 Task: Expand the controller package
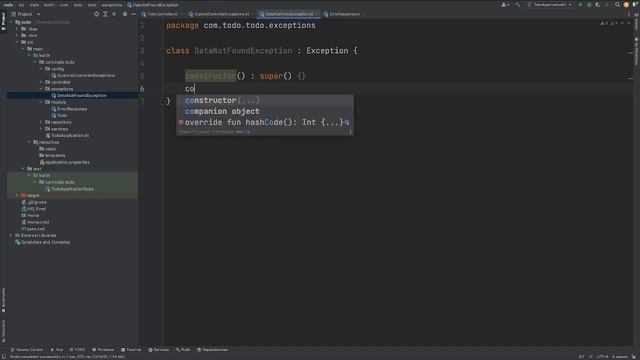click(x=41, y=82)
